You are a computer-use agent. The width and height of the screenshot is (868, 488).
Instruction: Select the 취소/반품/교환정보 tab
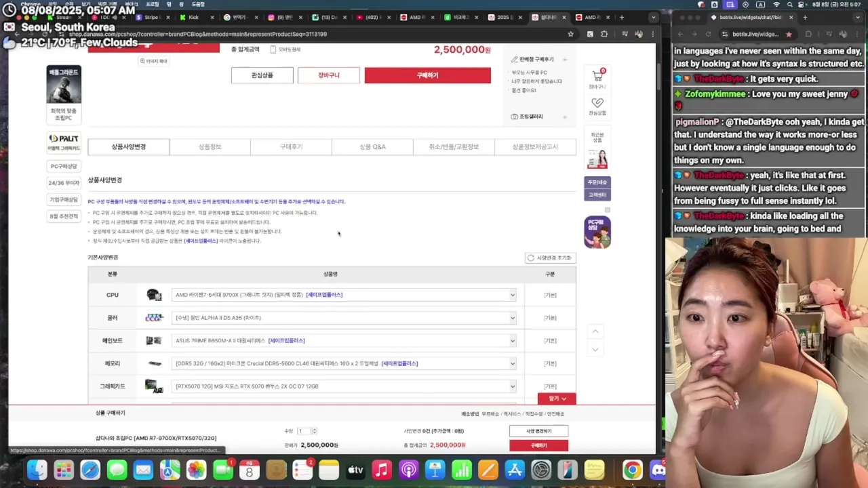pyautogui.click(x=454, y=147)
